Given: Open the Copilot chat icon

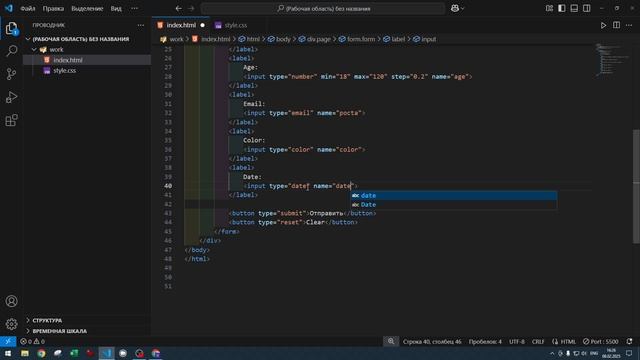Looking at the screenshot, I should coord(455,8).
